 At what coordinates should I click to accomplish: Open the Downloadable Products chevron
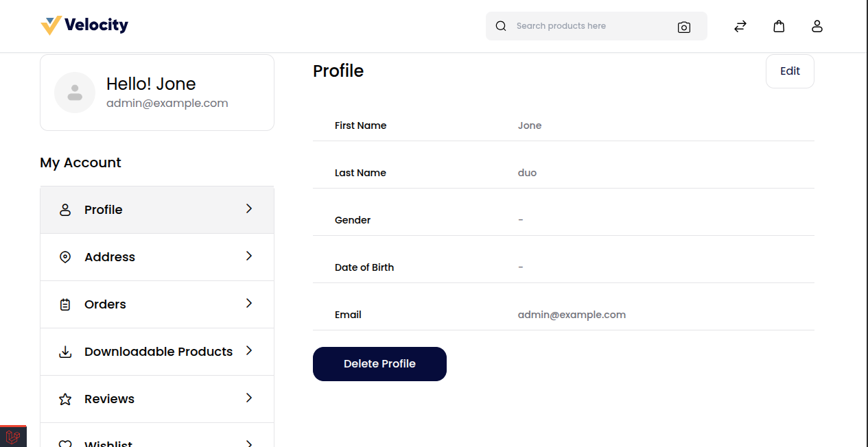(248, 351)
